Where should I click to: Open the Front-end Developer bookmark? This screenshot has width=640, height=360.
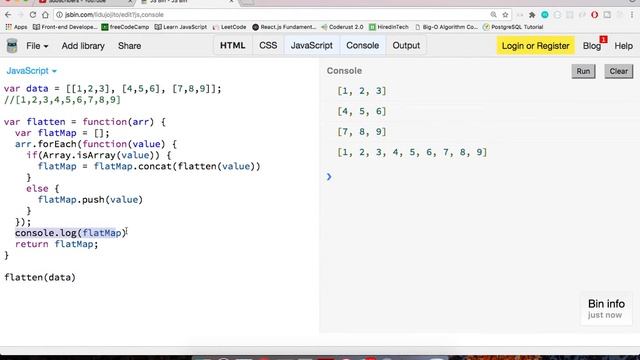click(65, 27)
